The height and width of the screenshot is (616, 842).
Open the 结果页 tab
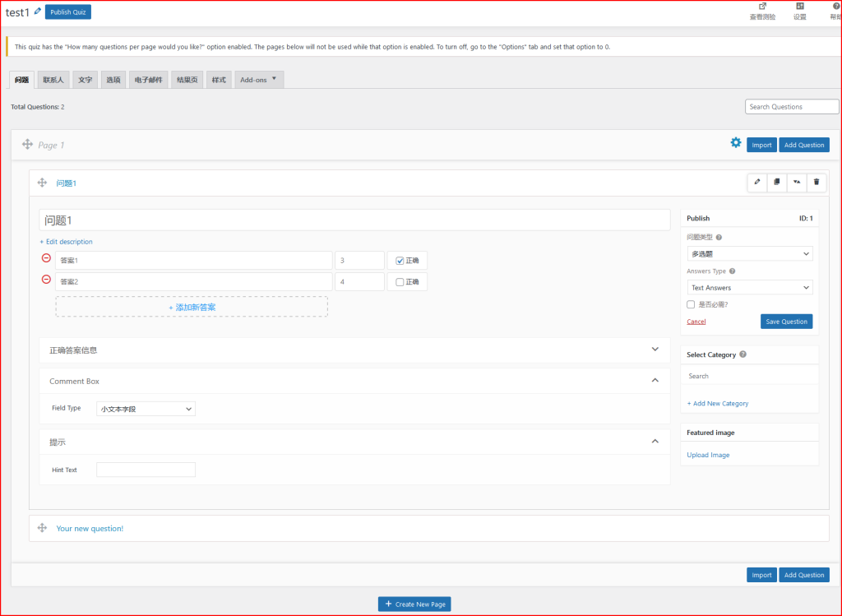click(x=187, y=80)
